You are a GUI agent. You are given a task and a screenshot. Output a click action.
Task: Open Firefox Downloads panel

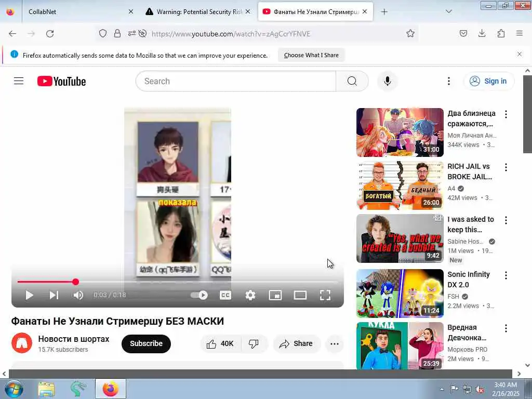tap(482, 34)
